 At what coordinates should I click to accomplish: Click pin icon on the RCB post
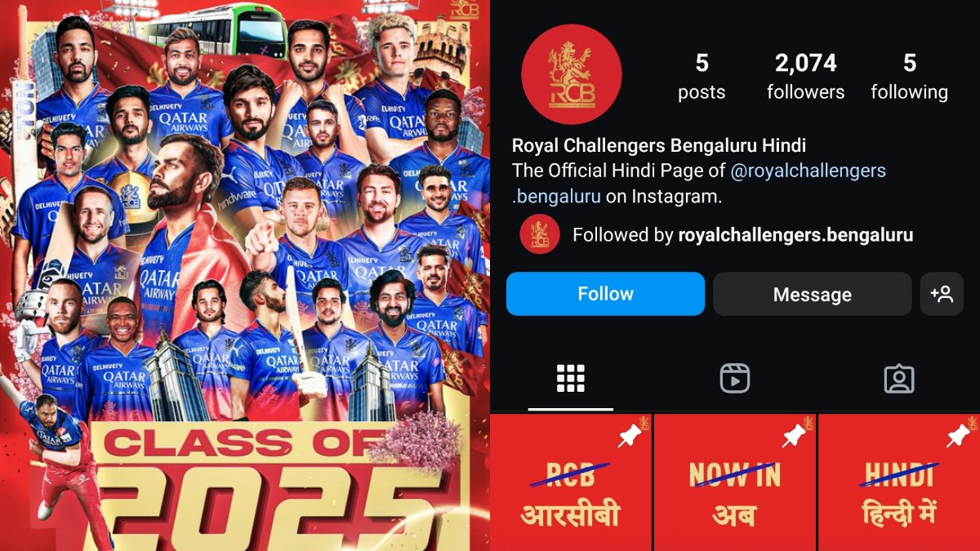pyautogui.click(x=630, y=437)
